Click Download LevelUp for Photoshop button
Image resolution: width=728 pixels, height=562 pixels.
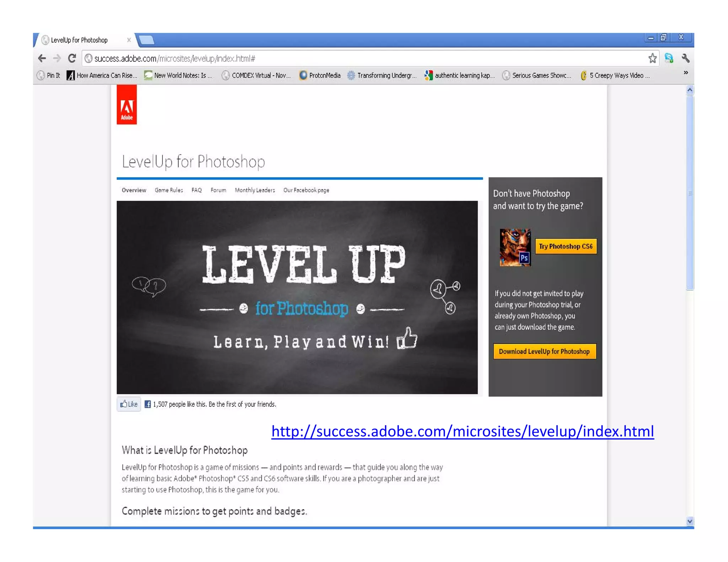(544, 351)
